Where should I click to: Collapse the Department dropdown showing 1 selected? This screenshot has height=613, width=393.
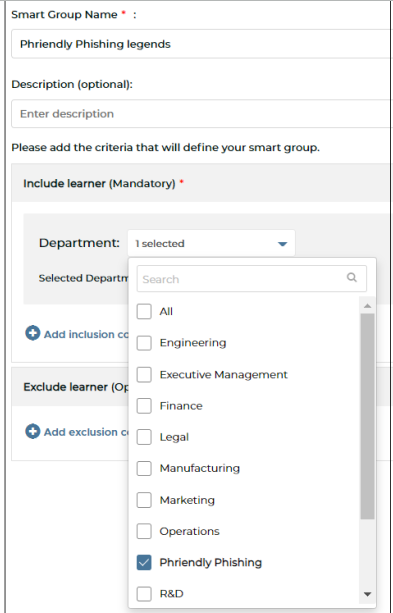coord(211,244)
